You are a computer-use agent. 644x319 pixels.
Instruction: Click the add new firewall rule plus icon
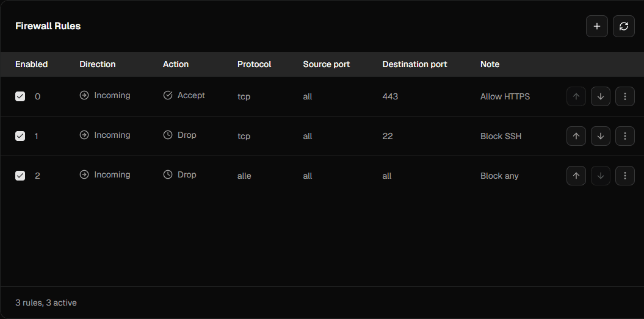(x=596, y=26)
